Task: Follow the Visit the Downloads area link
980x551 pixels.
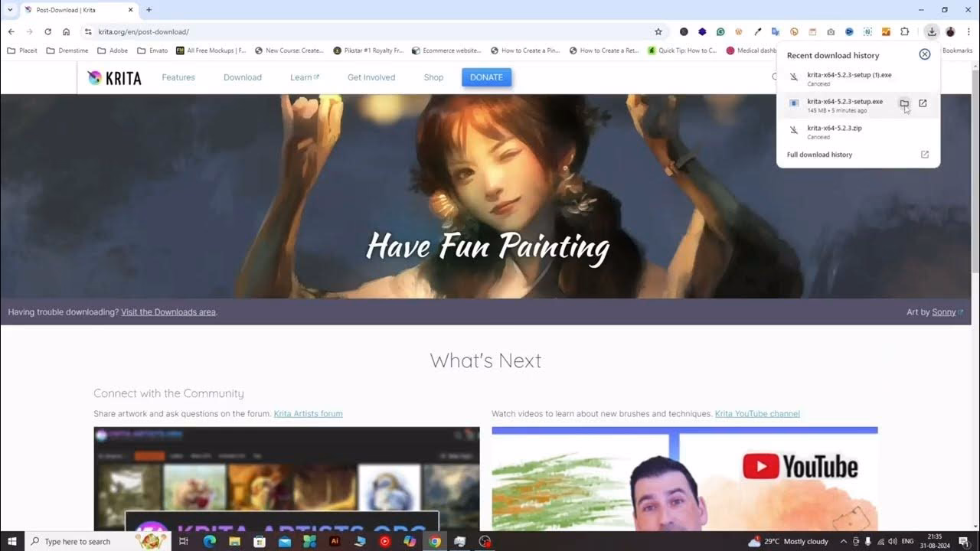Action: coord(168,312)
